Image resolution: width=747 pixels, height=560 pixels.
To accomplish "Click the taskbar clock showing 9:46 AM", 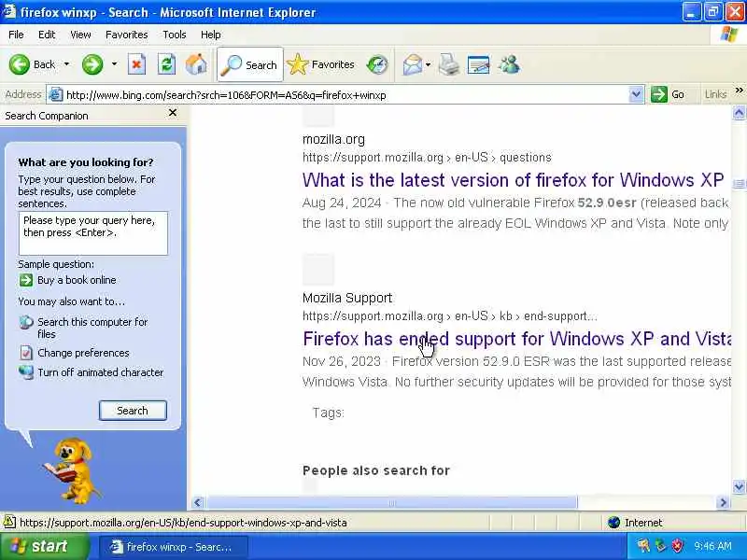I will coord(712,546).
